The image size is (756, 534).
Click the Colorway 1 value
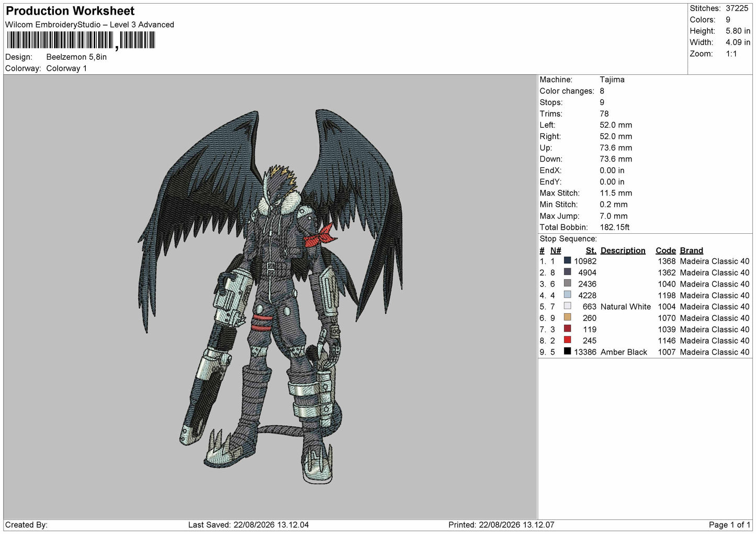point(66,69)
